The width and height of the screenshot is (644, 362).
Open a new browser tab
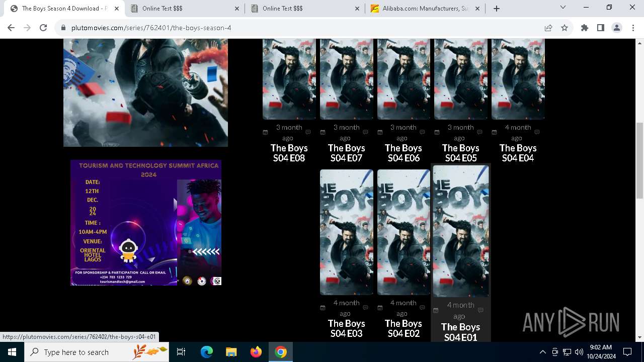click(x=497, y=9)
